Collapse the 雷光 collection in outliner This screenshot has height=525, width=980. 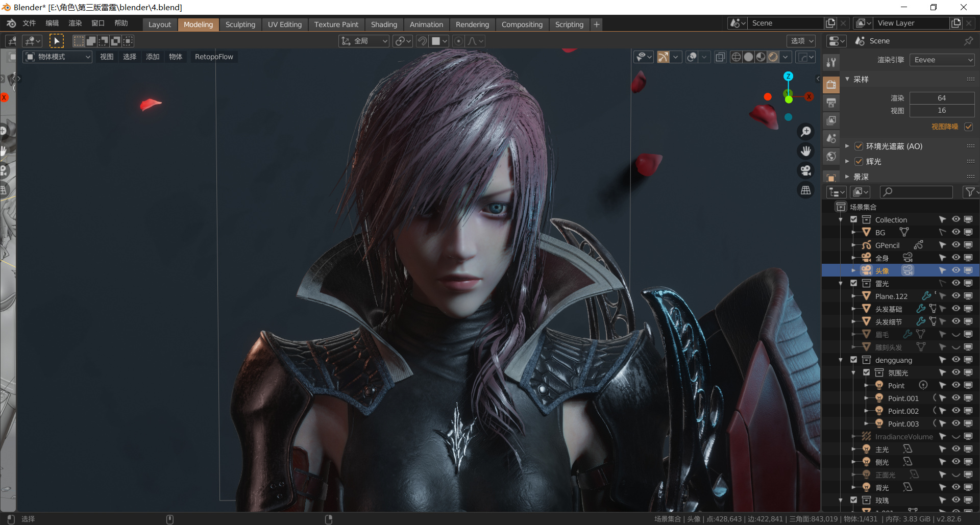click(841, 283)
